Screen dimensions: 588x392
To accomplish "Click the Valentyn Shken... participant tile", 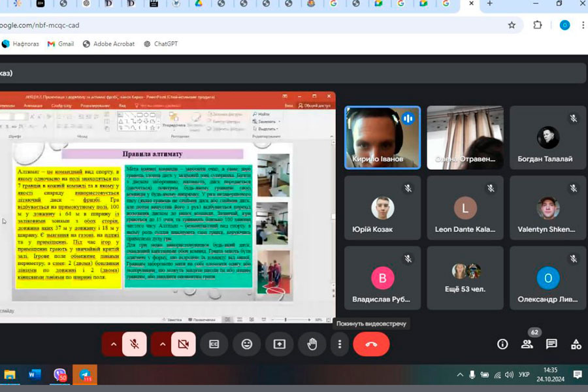I will 548,208.
